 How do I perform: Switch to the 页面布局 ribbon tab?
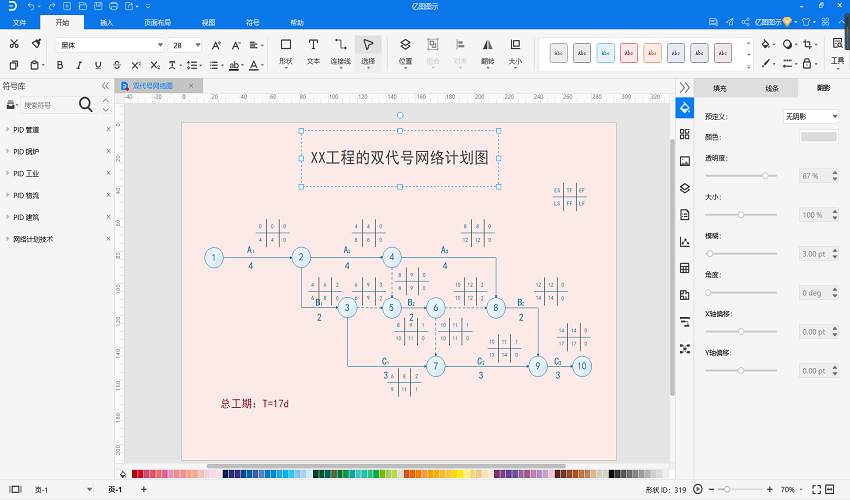coord(158,22)
